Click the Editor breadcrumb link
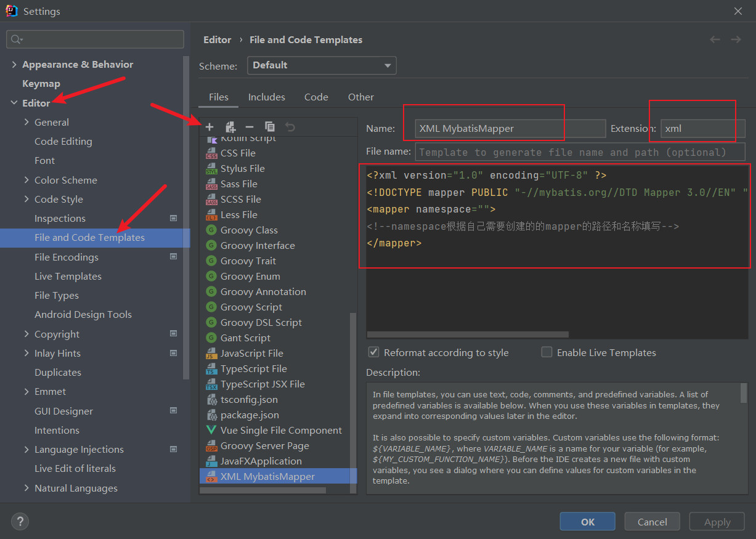 (217, 39)
